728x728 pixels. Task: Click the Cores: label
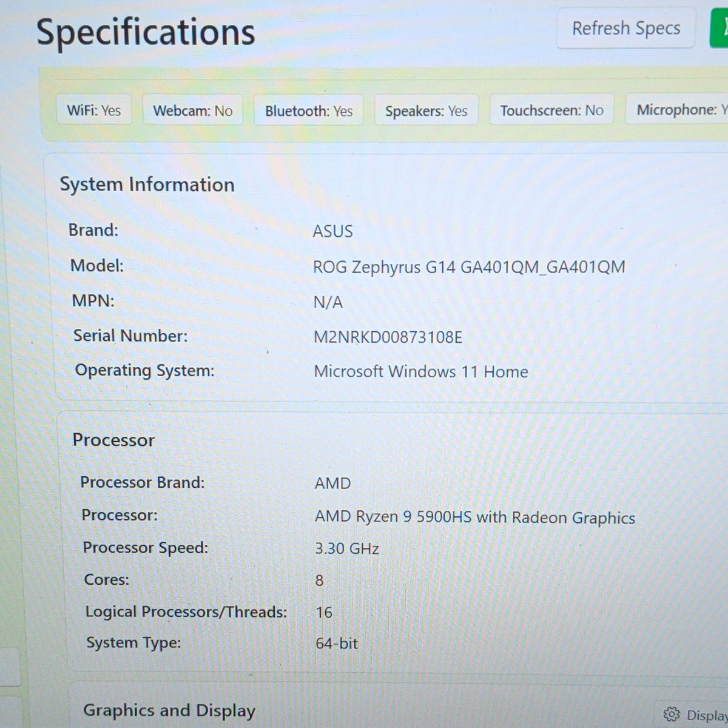pyautogui.click(x=107, y=579)
